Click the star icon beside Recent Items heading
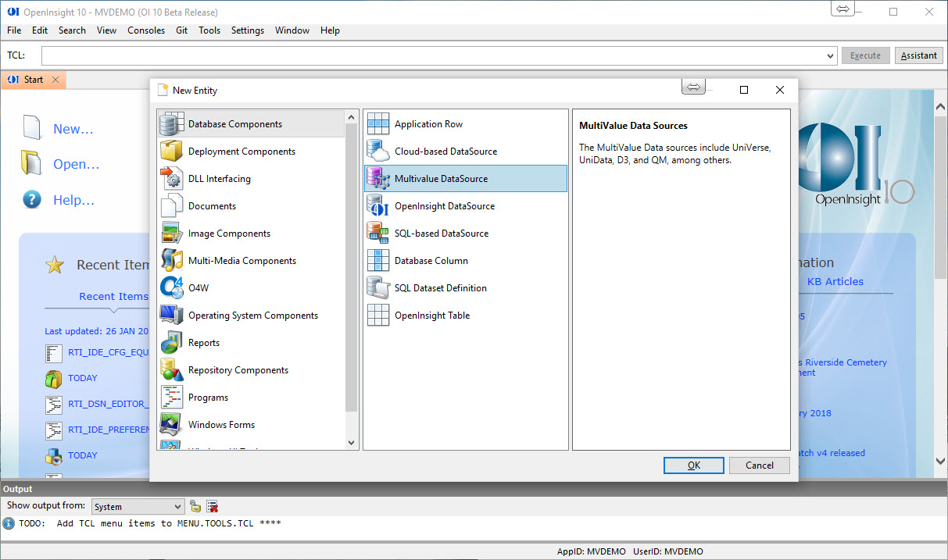 pyautogui.click(x=55, y=265)
